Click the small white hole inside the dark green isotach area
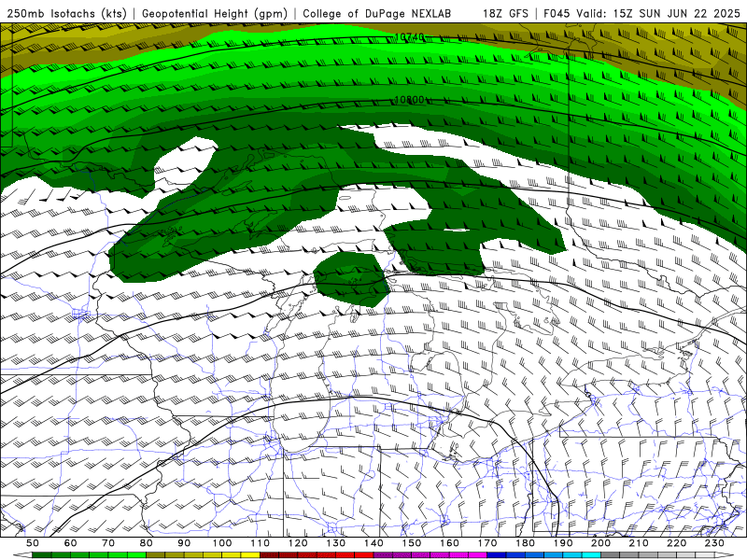 click(x=457, y=231)
